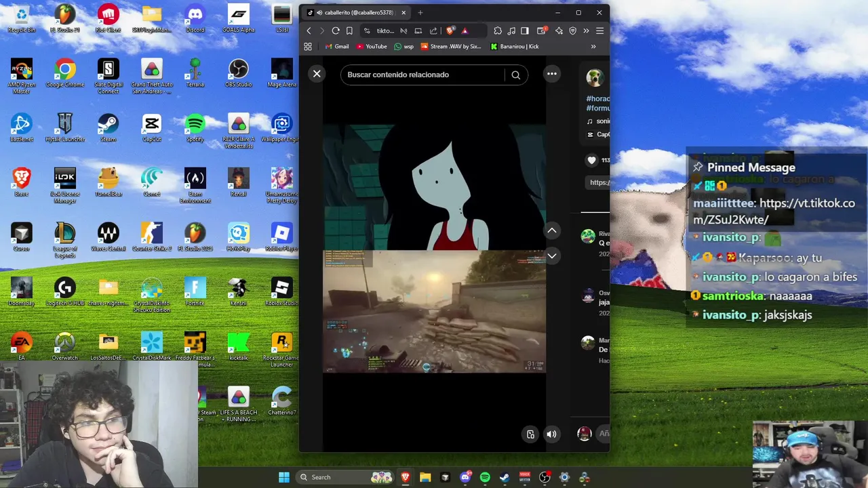Viewport: 868px width, 488px height.
Task: Open the Recycle Bin desktop icon
Action: coord(22,19)
